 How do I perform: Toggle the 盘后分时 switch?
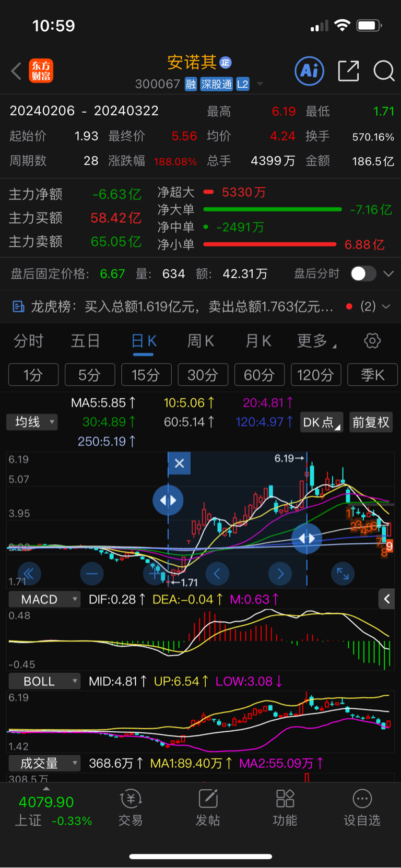(x=363, y=274)
